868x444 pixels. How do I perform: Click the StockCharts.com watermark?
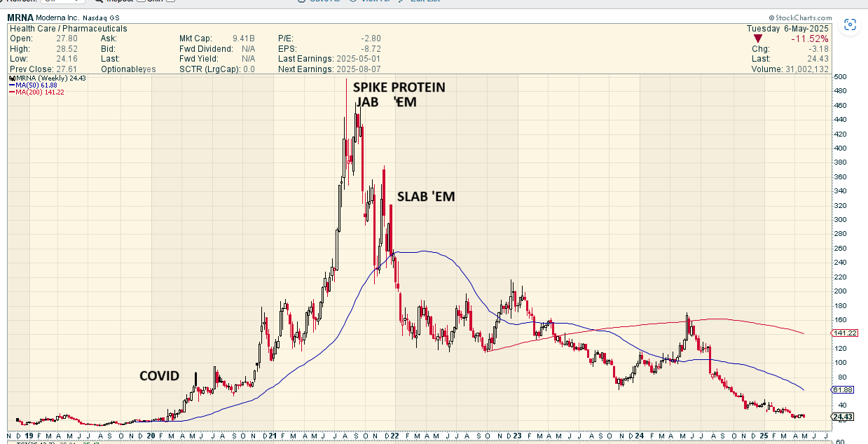coord(799,18)
